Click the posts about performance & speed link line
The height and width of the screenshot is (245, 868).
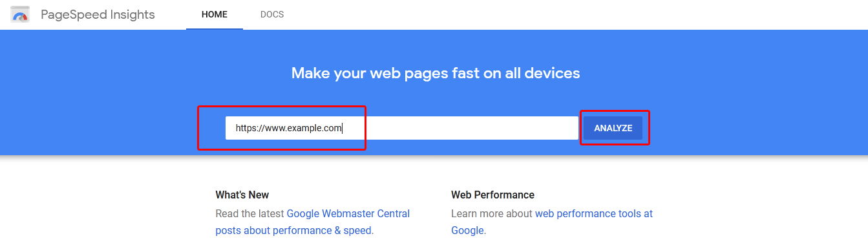pyautogui.click(x=293, y=230)
